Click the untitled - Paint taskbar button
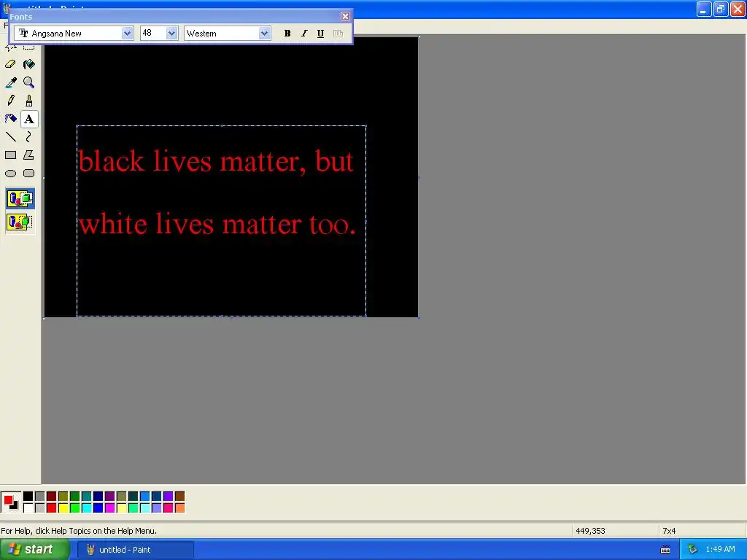 click(135, 550)
